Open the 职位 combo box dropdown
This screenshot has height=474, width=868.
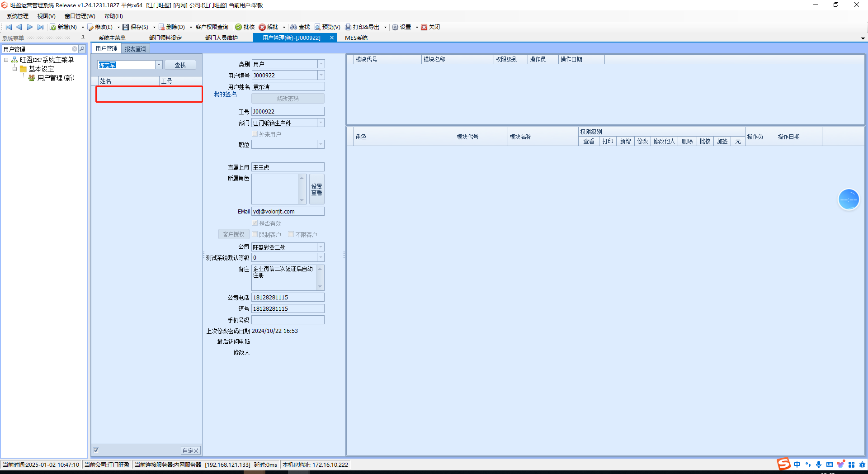(x=321, y=144)
